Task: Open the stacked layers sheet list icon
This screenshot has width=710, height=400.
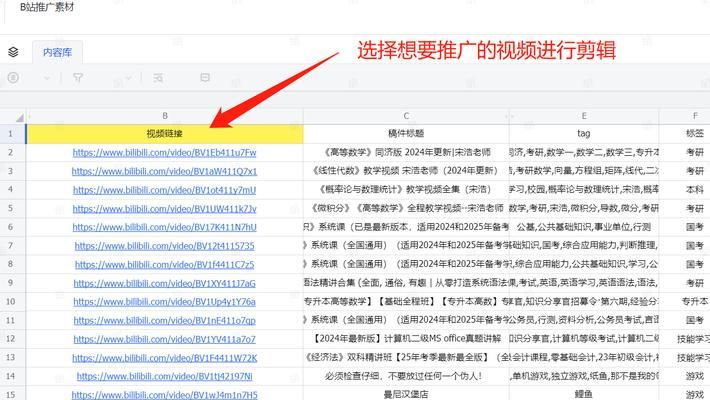Action: point(13,52)
